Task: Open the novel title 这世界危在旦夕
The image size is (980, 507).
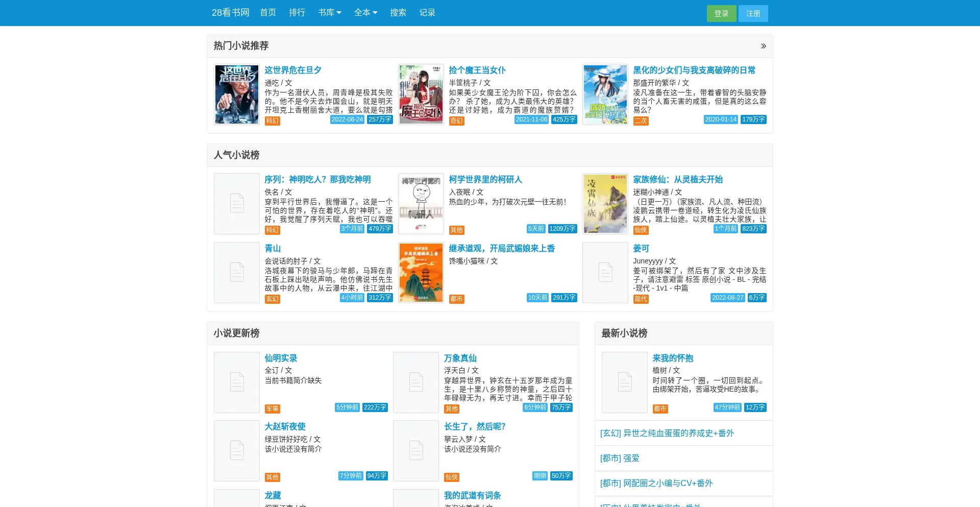Action: click(293, 70)
